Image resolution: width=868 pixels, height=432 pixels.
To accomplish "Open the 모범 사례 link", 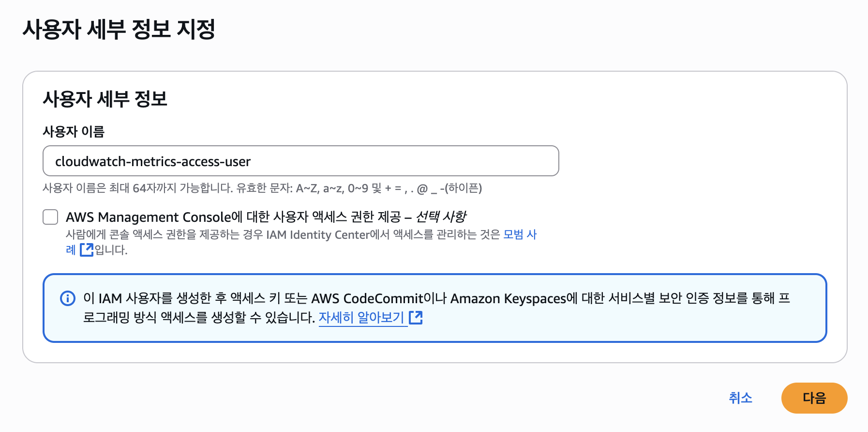I will [520, 235].
